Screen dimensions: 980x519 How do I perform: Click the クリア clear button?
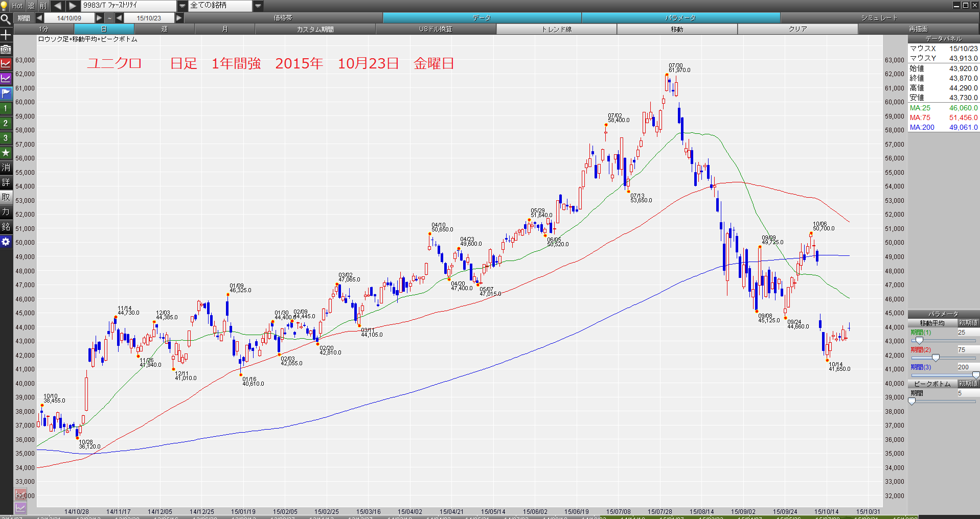point(797,29)
